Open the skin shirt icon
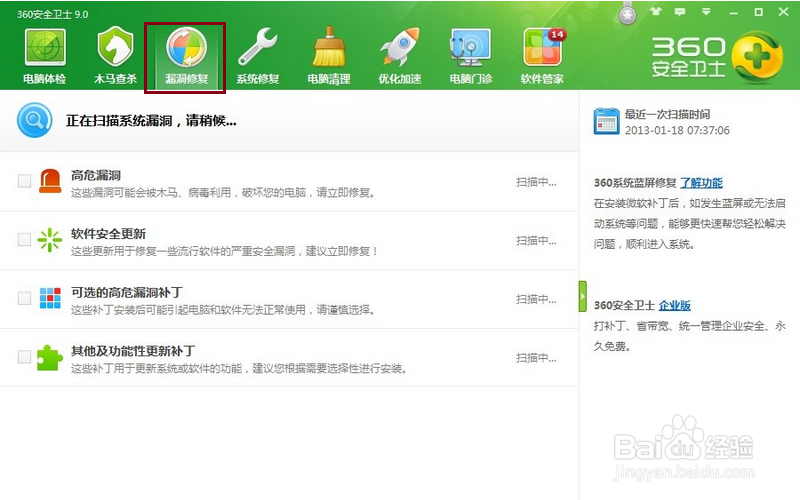 coord(656,12)
